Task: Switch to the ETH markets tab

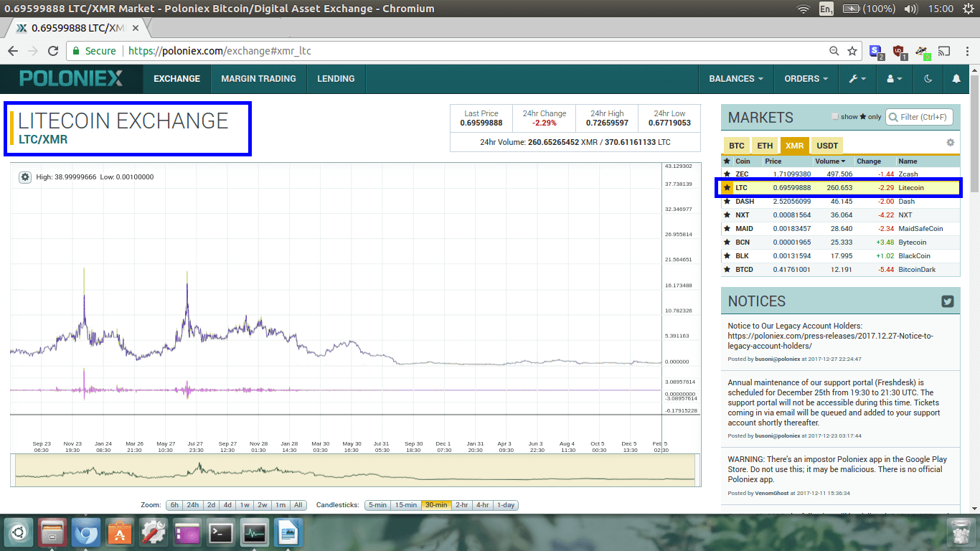Action: pyautogui.click(x=765, y=146)
